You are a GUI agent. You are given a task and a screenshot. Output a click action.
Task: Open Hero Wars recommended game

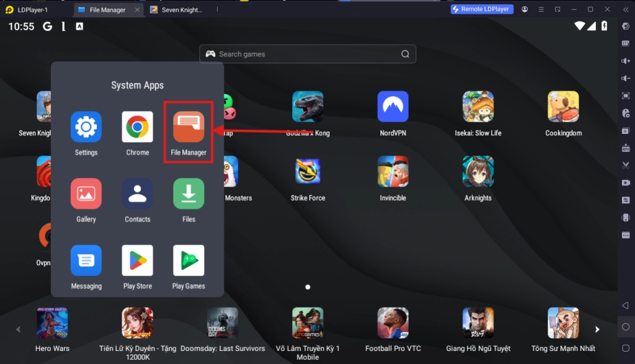[x=52, y=322]
